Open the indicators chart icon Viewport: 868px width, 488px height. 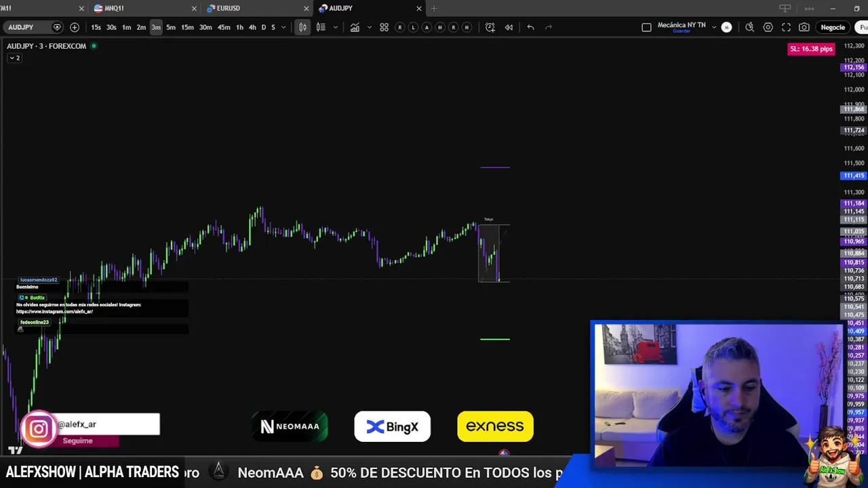[x=355, y=27]
